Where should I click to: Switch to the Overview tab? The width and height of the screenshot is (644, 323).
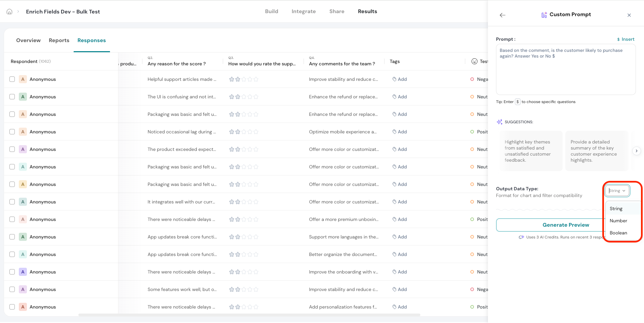coord(28,40)
